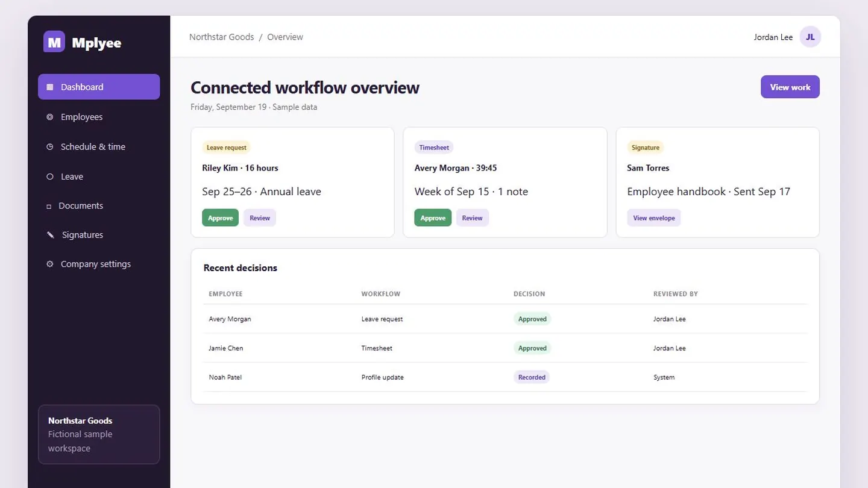View envelope for Sam Torres signature
Viewport: 868px width, 488px height.
coord(653,218)
